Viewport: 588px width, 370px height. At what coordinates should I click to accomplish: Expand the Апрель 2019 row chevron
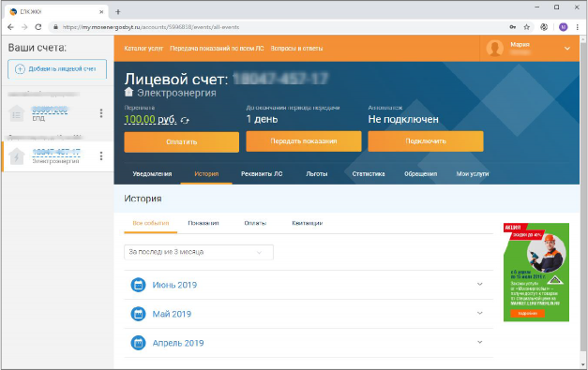479,342
